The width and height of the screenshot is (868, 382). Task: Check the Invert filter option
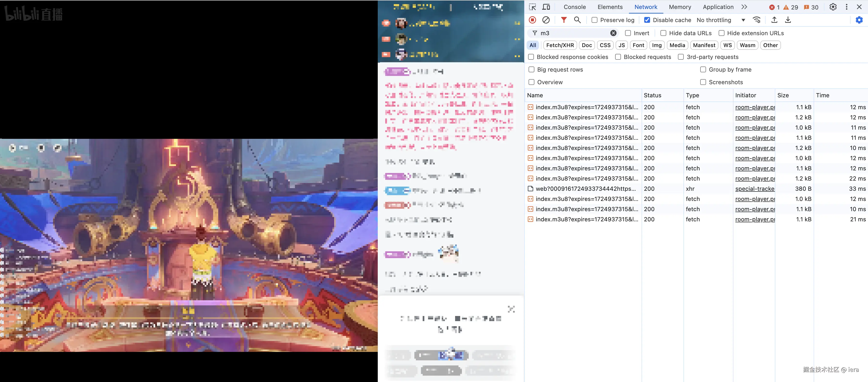628,33
